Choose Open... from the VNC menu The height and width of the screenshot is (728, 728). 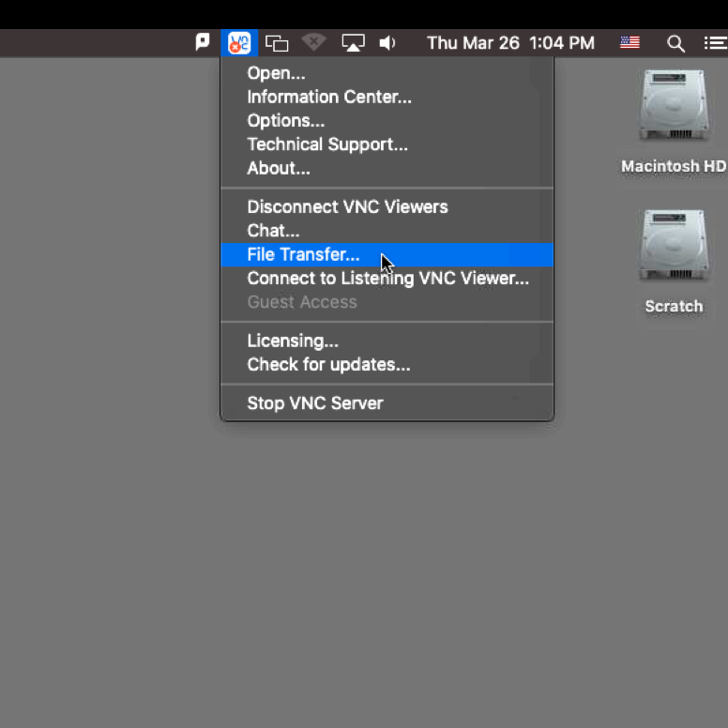pyautogui.click(x=387, y=73)
